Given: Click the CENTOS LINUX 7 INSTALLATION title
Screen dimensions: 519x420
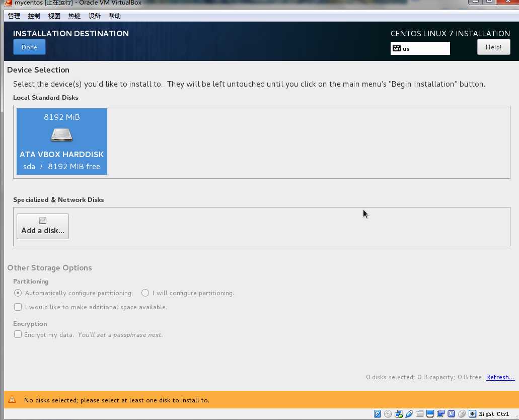Looking at the screenshot, I should point(450,33).
